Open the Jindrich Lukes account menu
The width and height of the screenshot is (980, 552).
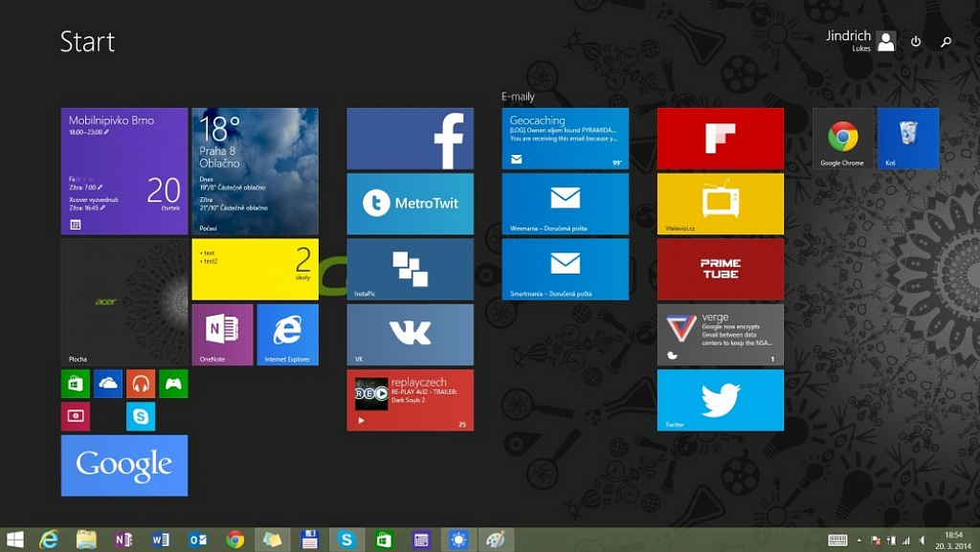pyautogui.click(x=860, y=40)
